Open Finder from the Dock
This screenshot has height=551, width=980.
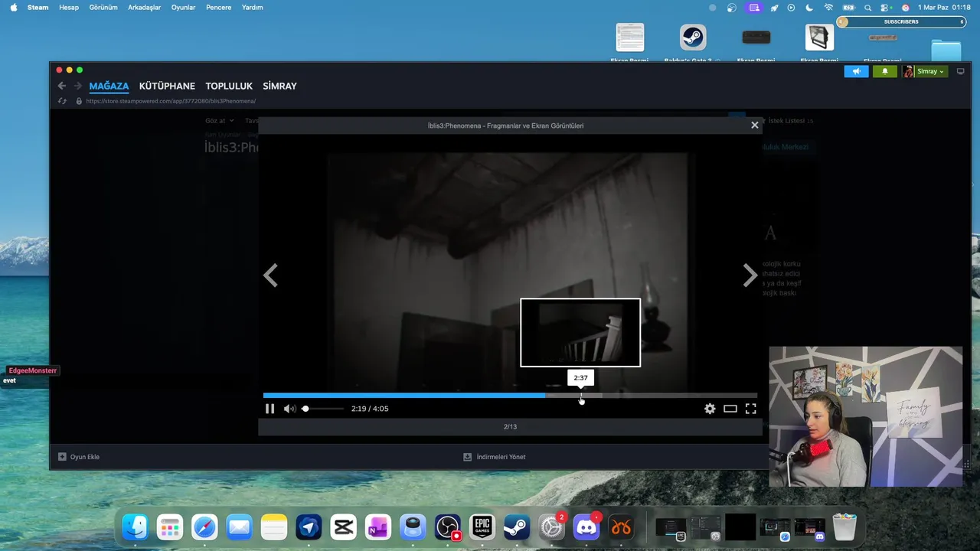coord(135,527)
